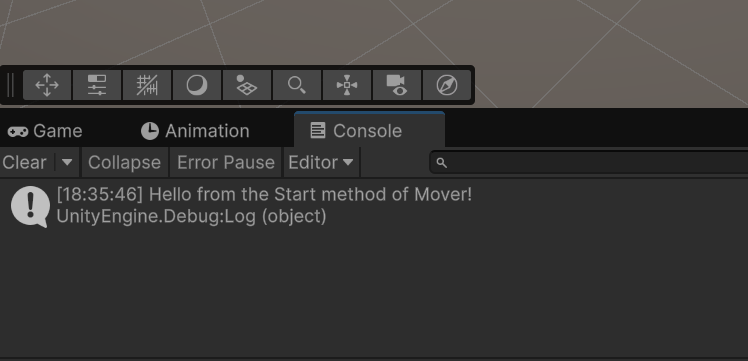Image resolution: width=748 pixels, height=361 pixels.
Task: Toggle the Collapse option
Action: (125, 163)
